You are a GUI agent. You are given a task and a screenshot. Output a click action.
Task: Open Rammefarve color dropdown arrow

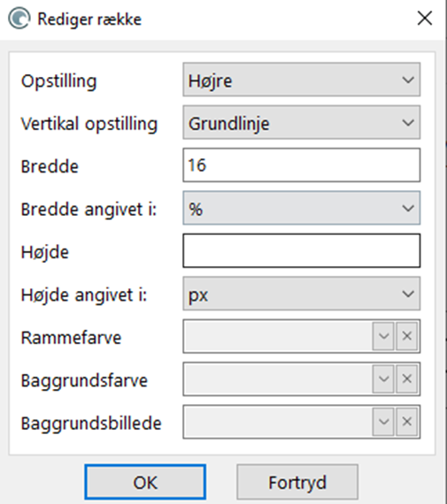[x=383, y=336]
